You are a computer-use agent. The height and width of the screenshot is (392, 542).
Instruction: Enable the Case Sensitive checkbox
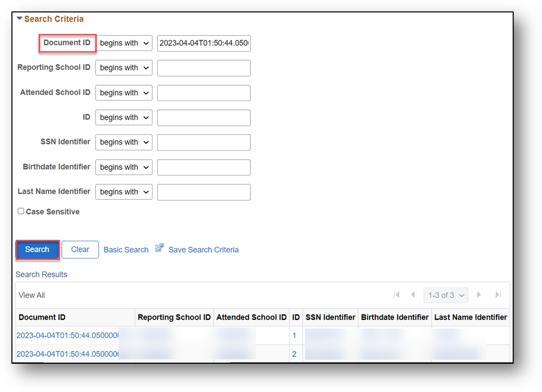(21, 211)
